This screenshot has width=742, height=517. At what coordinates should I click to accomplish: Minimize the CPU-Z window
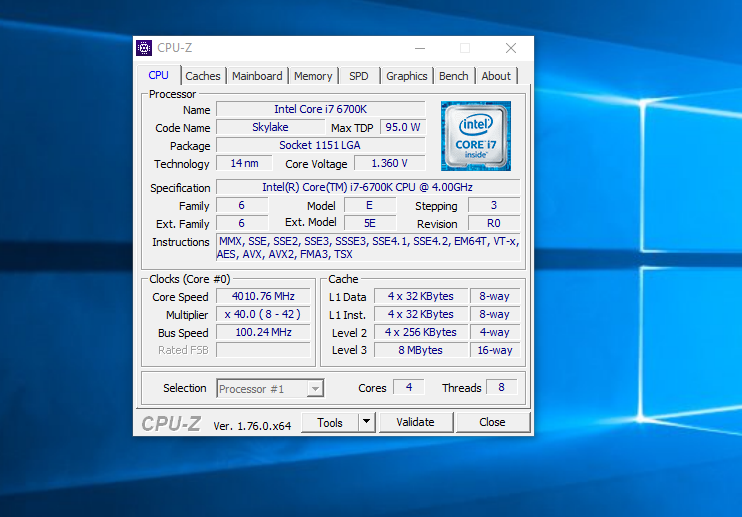coord(420,48)
